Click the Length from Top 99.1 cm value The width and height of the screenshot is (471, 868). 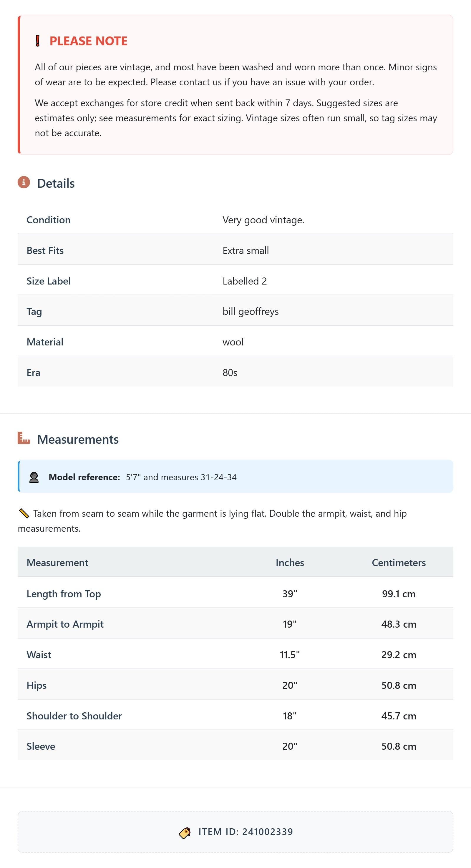tap(399, 593)
